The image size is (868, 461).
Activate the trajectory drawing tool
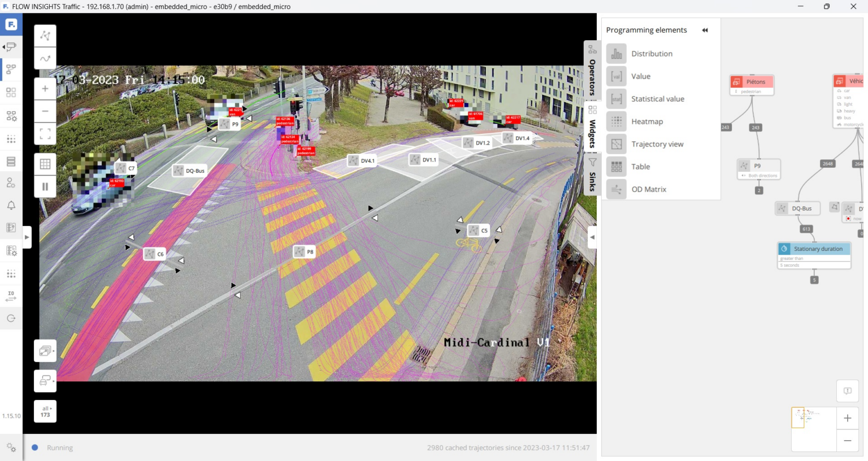[x=45, y=58]
